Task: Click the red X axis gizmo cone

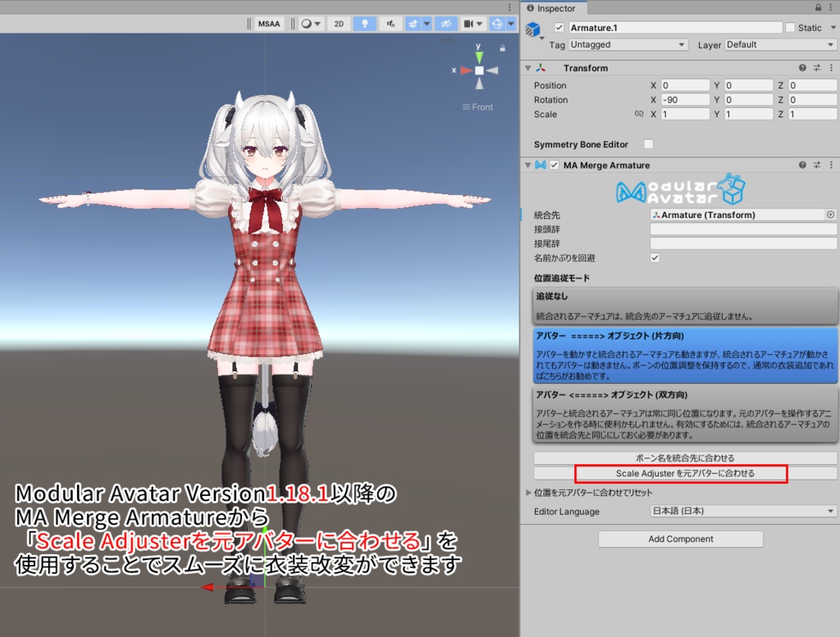Action: click(x=466, y=71)
